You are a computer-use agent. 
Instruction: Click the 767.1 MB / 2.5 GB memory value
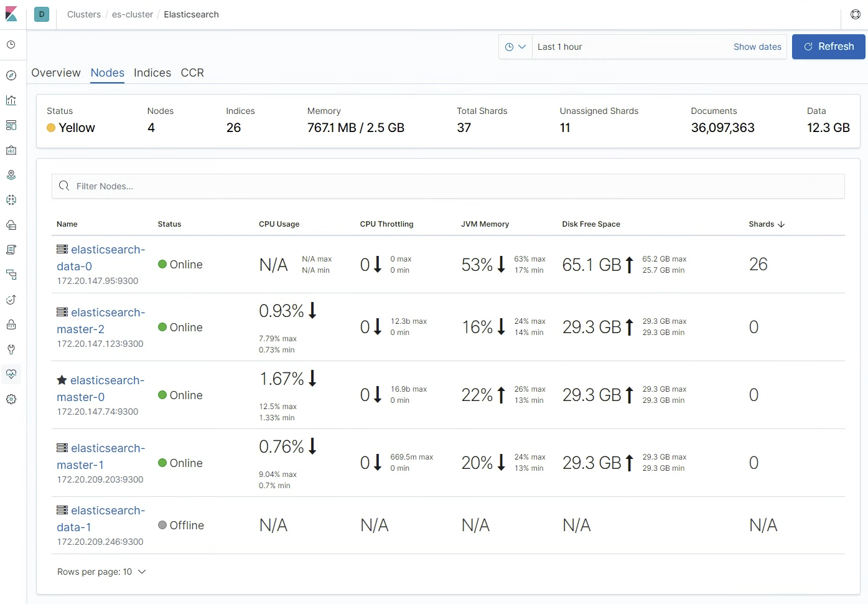point(356,128)
